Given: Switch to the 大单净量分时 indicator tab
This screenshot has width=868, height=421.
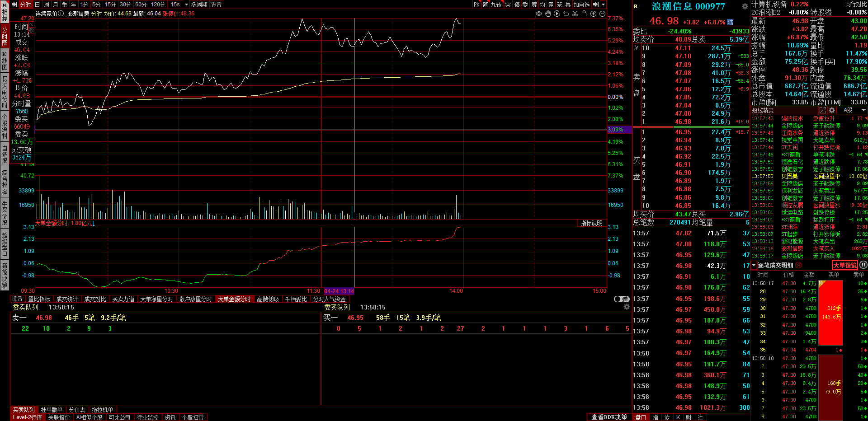Looking at the screenshot, I should (x=156, y=299).
